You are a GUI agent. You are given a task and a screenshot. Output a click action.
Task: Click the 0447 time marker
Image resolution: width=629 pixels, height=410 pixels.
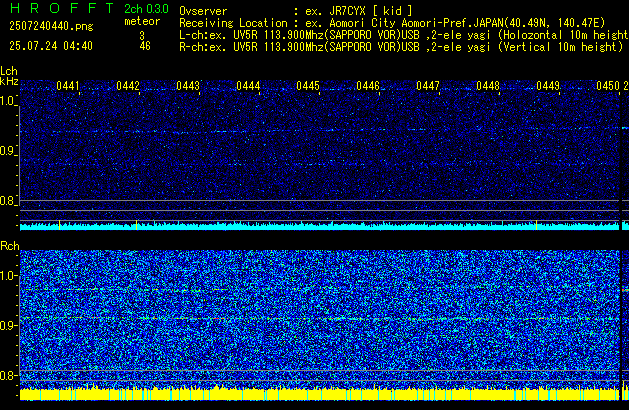pos(428,86)
